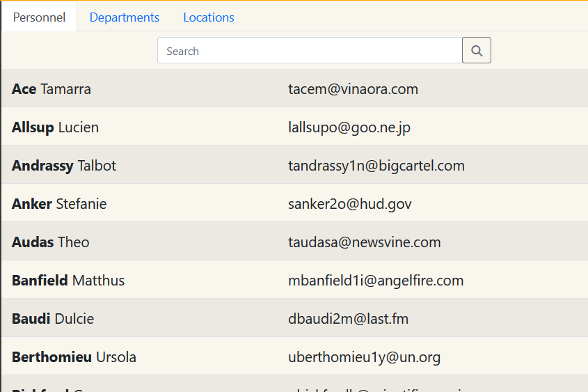The width and height of the screenshot is (588, 392).
Task: Click email tandrassy1n@bigcartel.com
Action: coord(376,166)
